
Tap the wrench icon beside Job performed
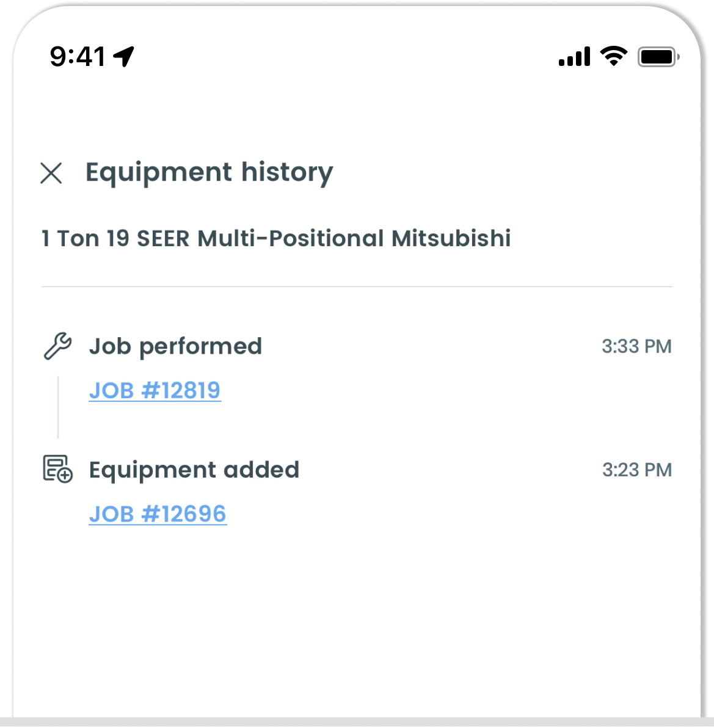click(x=57, y=346)
